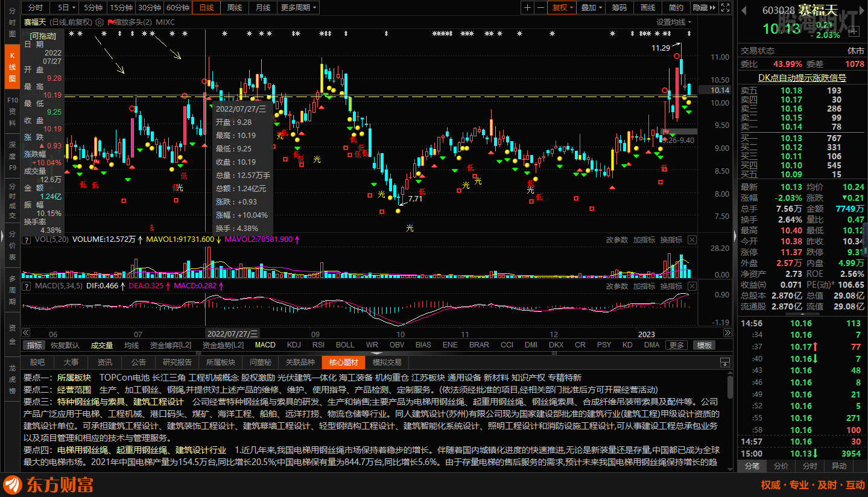Switch to 周线 weekly chart
The height and width of the screenshot is (497, 868).
pos(234,8)
